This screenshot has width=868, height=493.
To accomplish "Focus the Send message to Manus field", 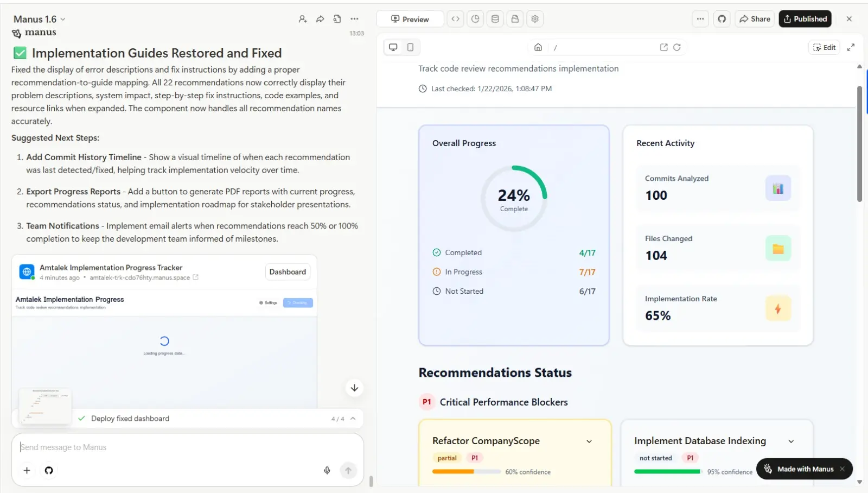I will 174,447.
